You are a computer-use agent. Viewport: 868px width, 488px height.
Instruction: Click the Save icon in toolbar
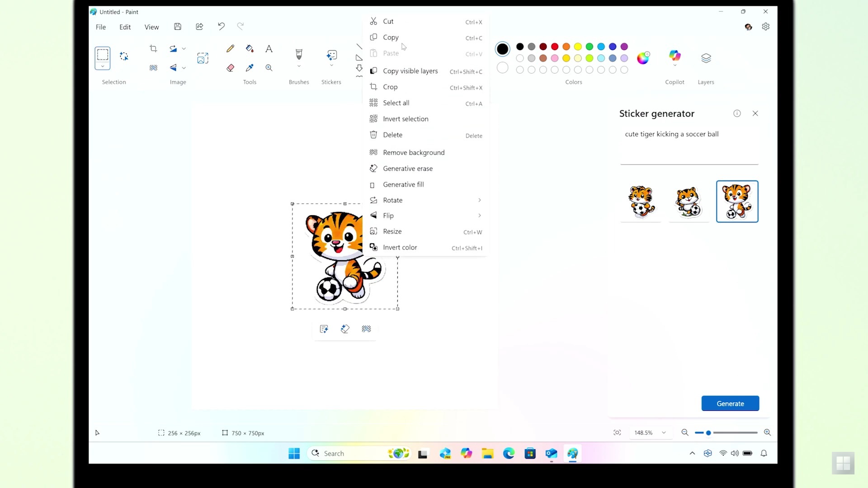(178, 27)
